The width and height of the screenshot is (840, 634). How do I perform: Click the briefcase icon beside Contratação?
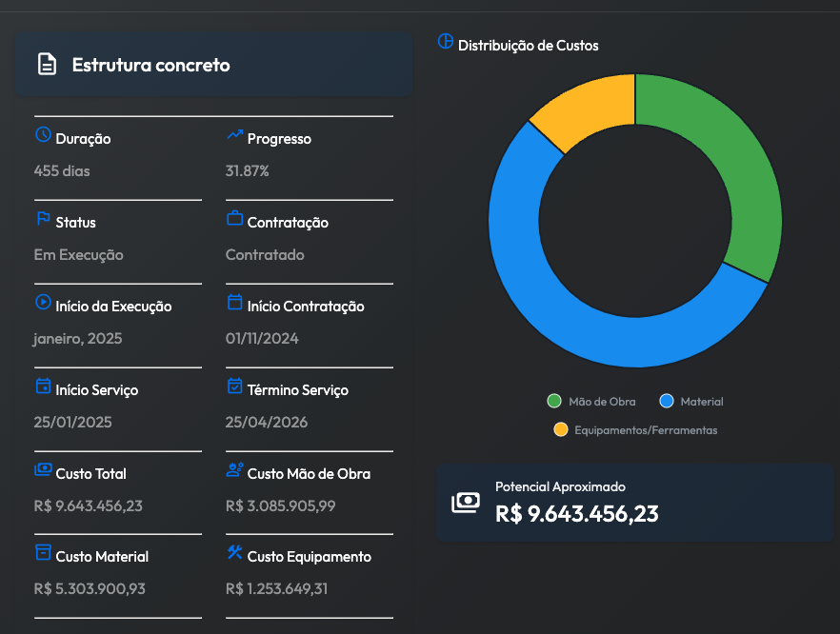pyautogui.click(x=235, y=219)
